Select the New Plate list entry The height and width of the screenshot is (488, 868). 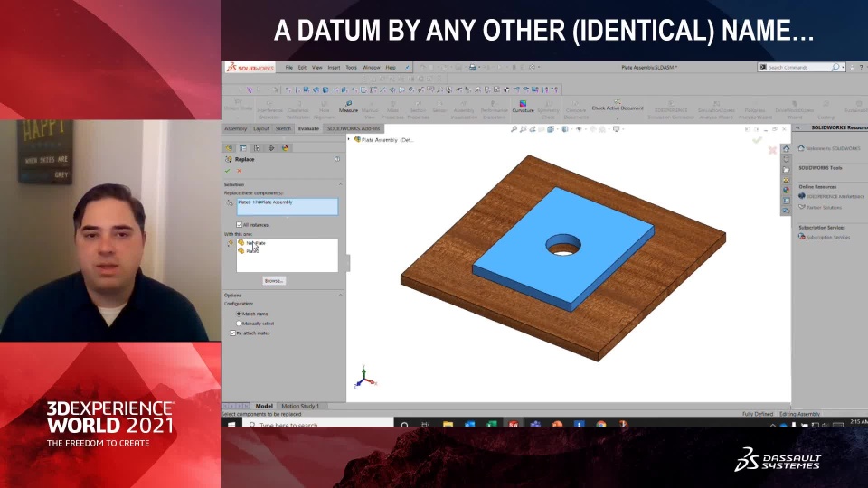click(x=255, y=243)
